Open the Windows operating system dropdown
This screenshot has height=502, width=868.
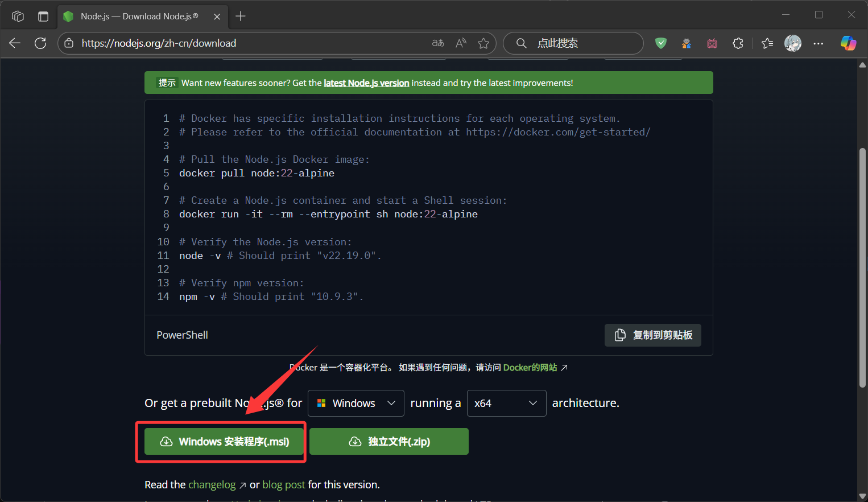click(x=356, y=403)
